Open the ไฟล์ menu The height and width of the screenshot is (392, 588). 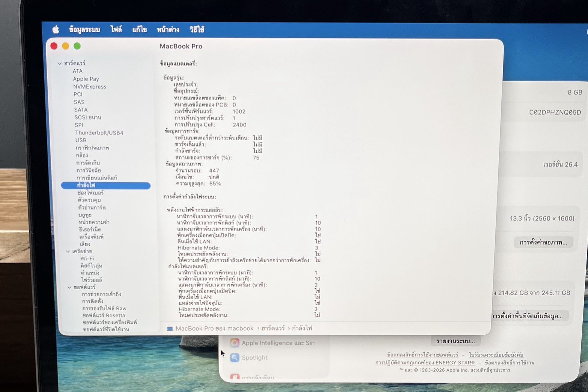coord(116,29)
